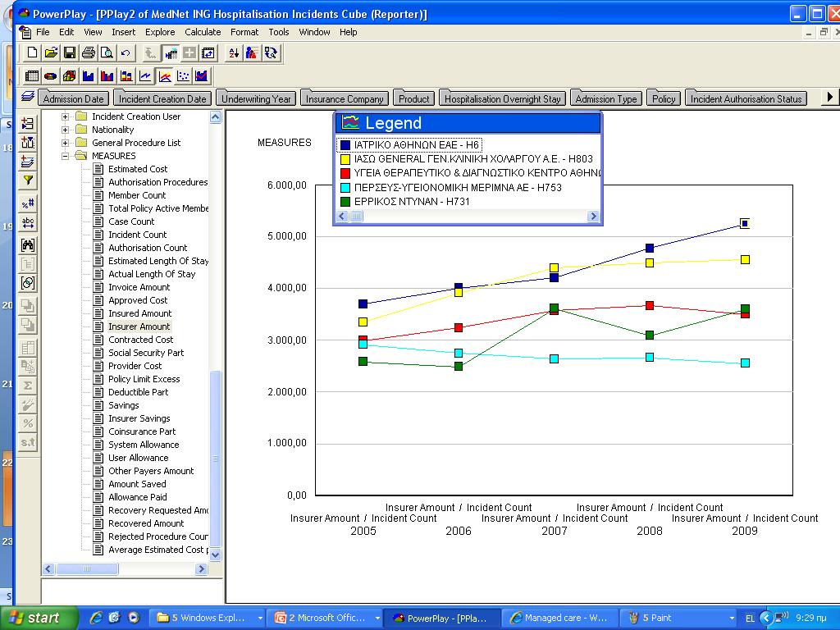The height and width of the screenshot is (630, 840).
Task: Select the Savings measure
Action: pyautogui.click(x=123, y=405)
